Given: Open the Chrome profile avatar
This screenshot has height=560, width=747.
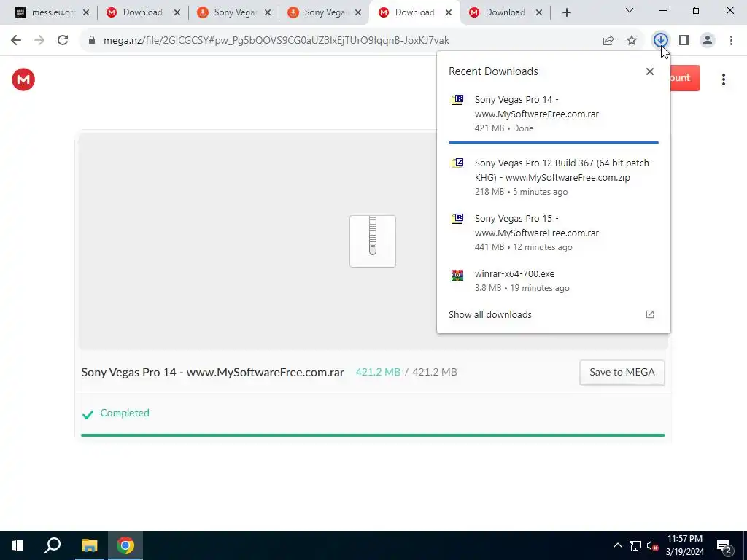Looking at the screenshot, I should 708,41.
